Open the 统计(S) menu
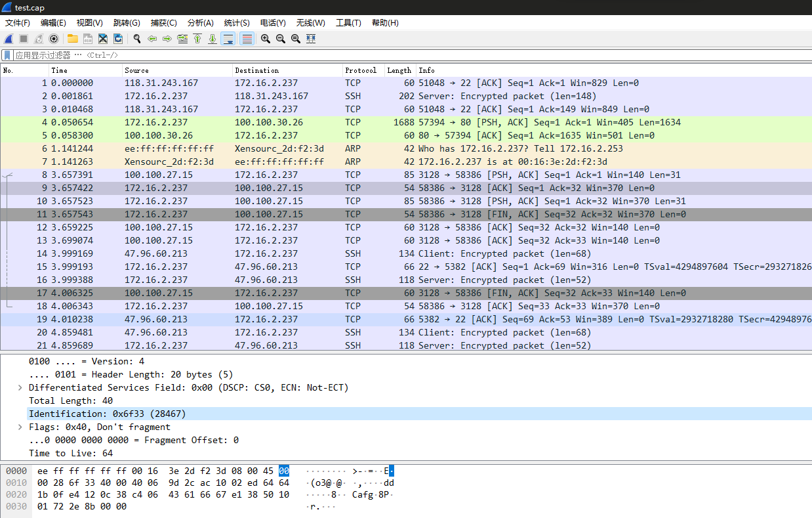812x518 pixels. pyautogui.click(x=236, y=22)
